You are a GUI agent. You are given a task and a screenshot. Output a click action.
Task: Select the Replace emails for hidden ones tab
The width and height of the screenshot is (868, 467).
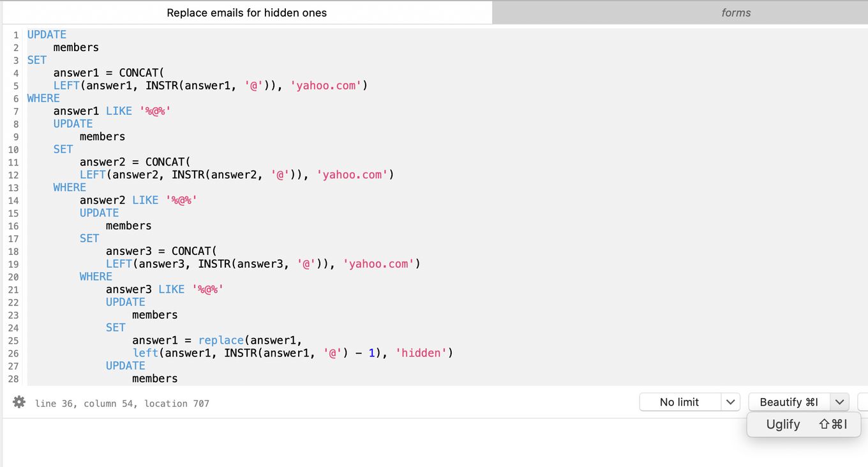pos(246,13)
